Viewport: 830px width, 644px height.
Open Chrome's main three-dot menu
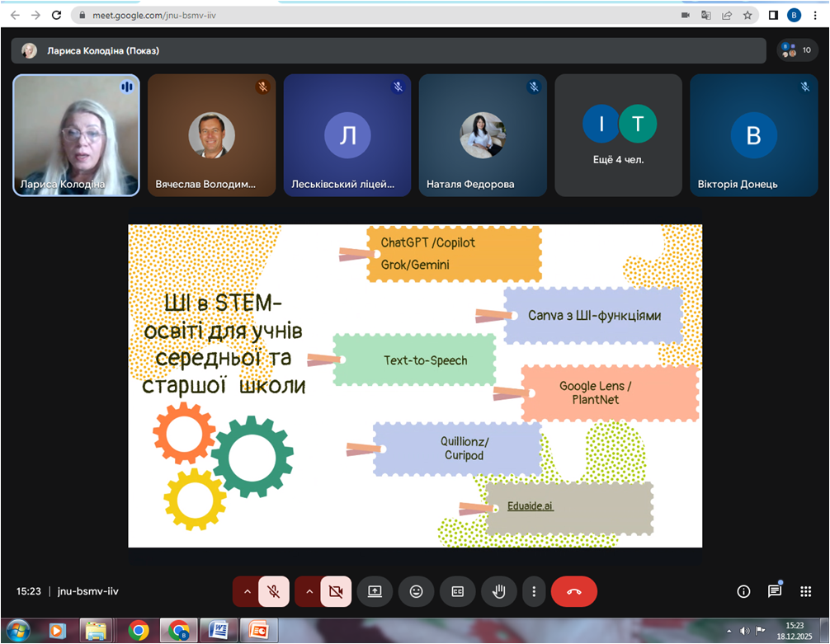click(815, 15)
